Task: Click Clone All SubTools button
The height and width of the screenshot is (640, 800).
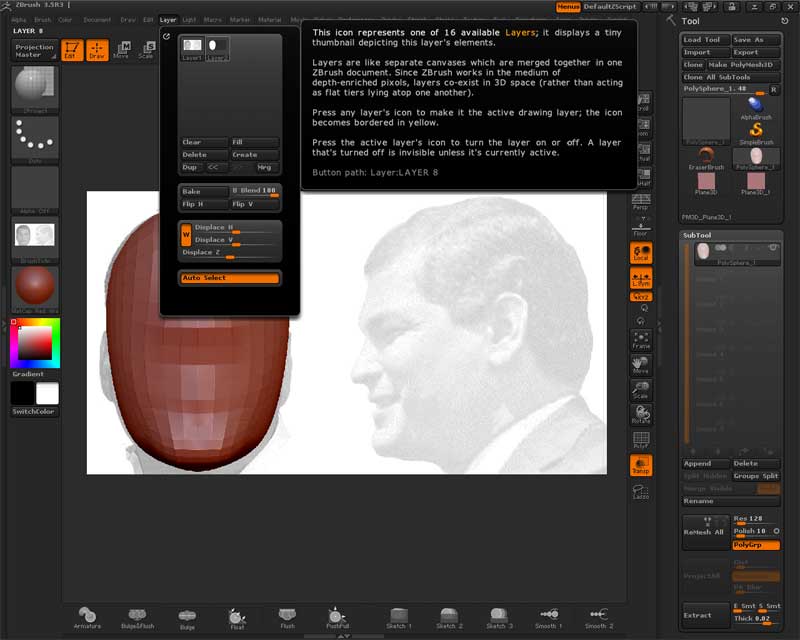Action: click(731, 77)
